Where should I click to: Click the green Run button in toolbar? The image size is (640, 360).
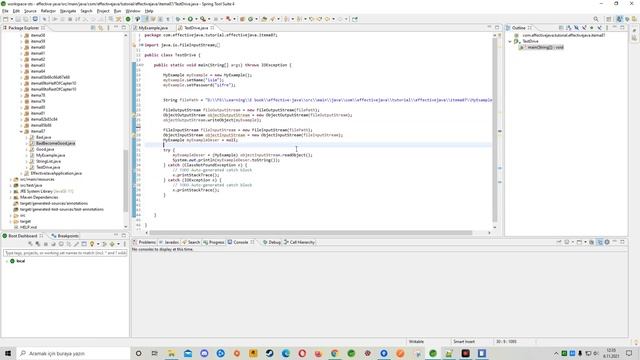click(x=190, y=19)
